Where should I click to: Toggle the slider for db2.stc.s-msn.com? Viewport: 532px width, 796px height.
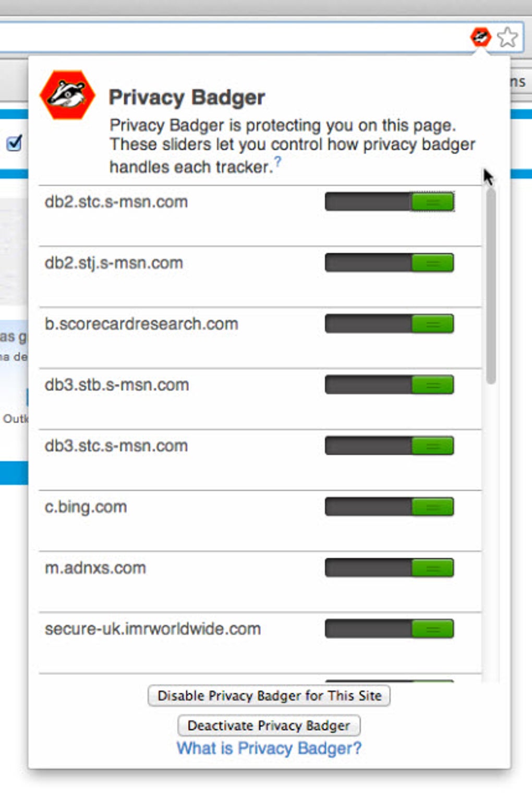432,202
